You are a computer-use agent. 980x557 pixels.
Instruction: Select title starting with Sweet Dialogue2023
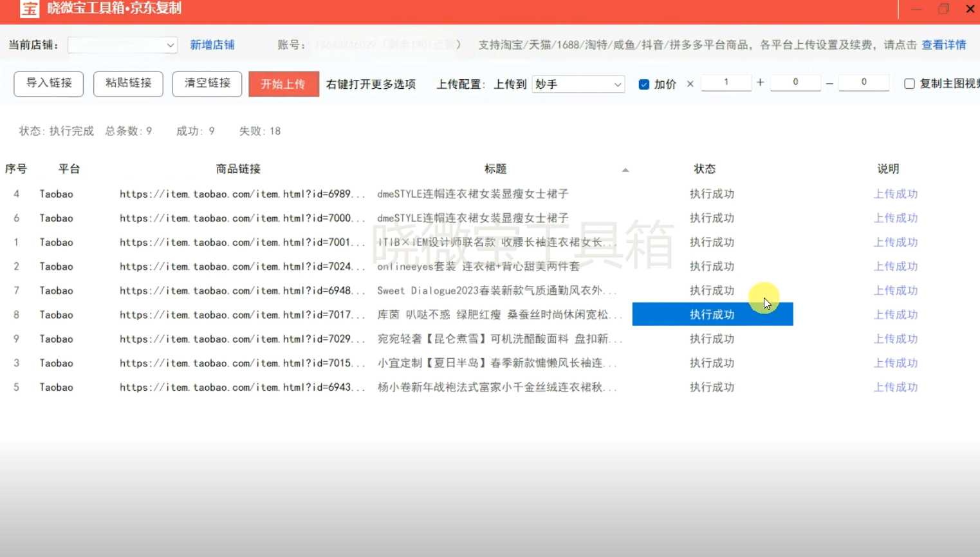(497, 290)
